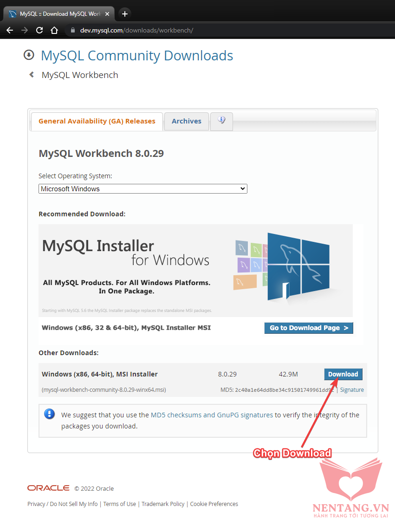This screenshot has height=532, width=395.
Task: Click Download for Windows MSI Installer
Action: click(x=343, y=374)
